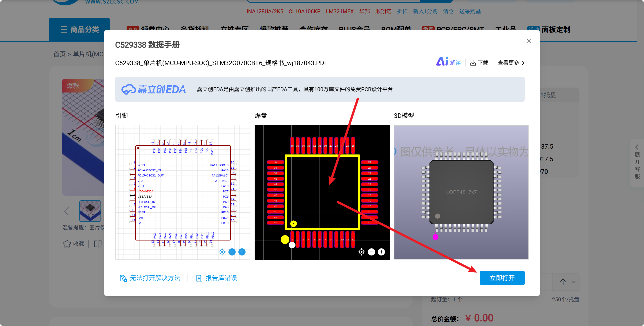Select the PA14-BOOT0 pin label
The height and width of the screenshot is (326, 644).
(x=219, y=165)
